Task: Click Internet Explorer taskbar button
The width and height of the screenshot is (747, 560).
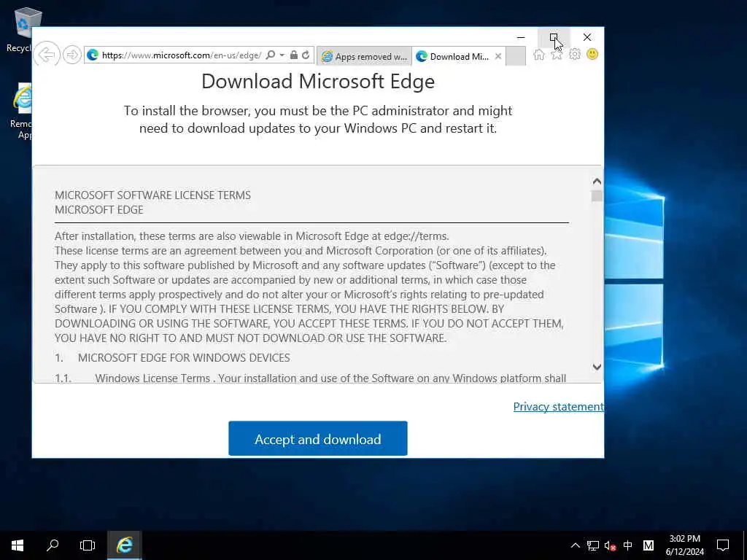Action: [124, 545]
